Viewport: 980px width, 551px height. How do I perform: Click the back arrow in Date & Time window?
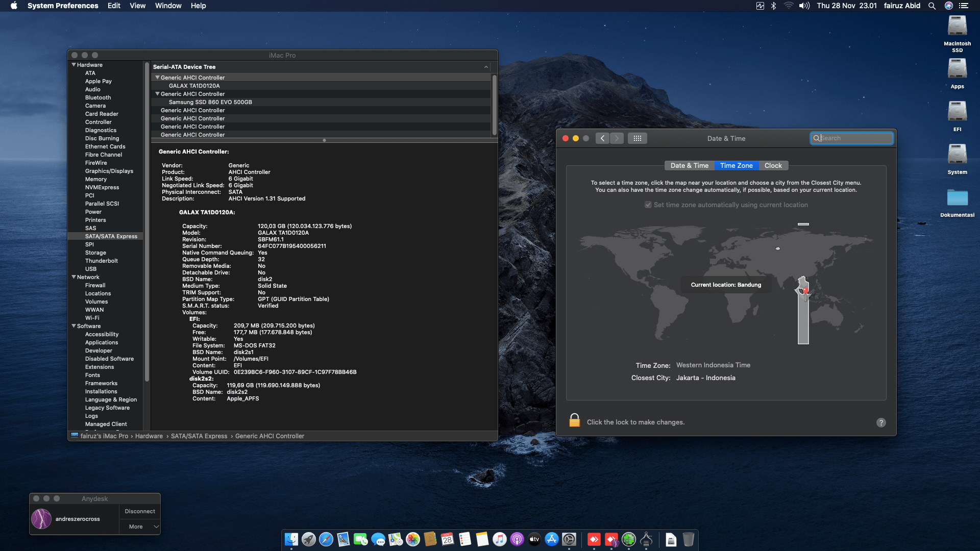coord(602,138)
